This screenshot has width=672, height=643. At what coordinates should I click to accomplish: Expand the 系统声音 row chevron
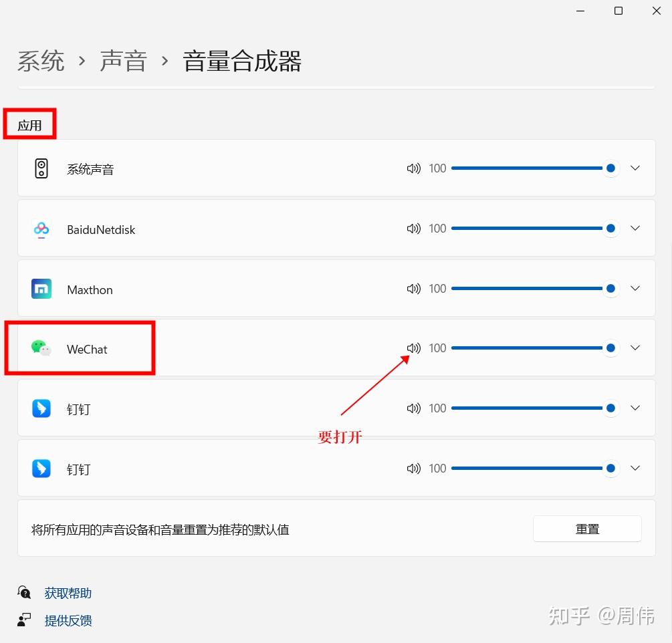tap(635, 168)
